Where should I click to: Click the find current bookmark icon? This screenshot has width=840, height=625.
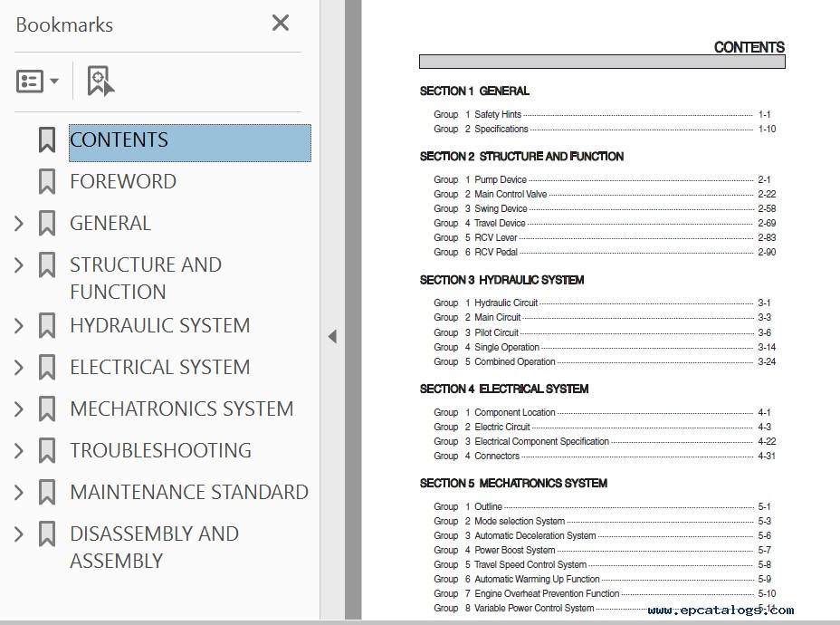[100, 81]
